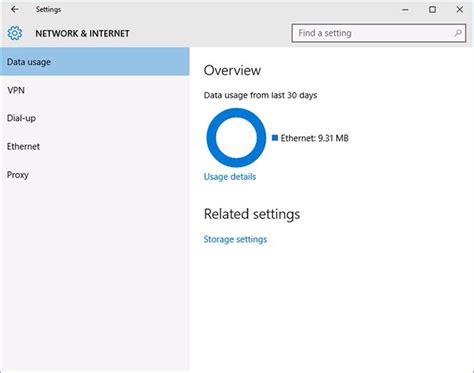Screen dimensions: 474x373
Task: Click the search magnifier icon
Action: pyautogui.click(x=458, y=33)
